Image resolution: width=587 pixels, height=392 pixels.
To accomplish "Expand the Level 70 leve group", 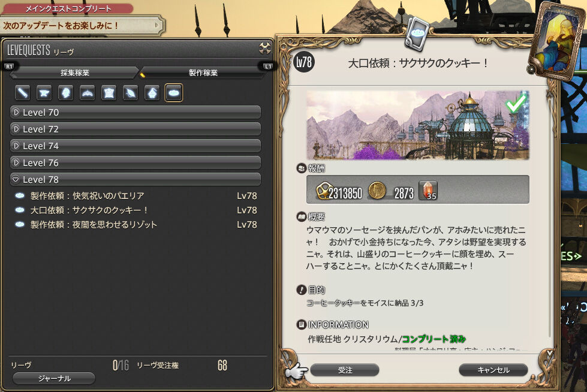I will pos(135,112).
